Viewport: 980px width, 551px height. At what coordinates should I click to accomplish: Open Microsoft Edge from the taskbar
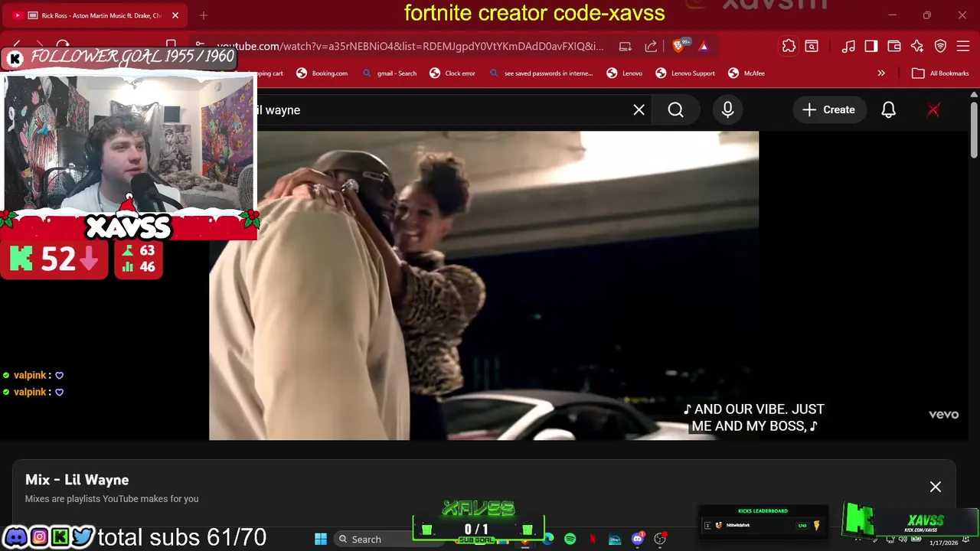pos(548,539)
